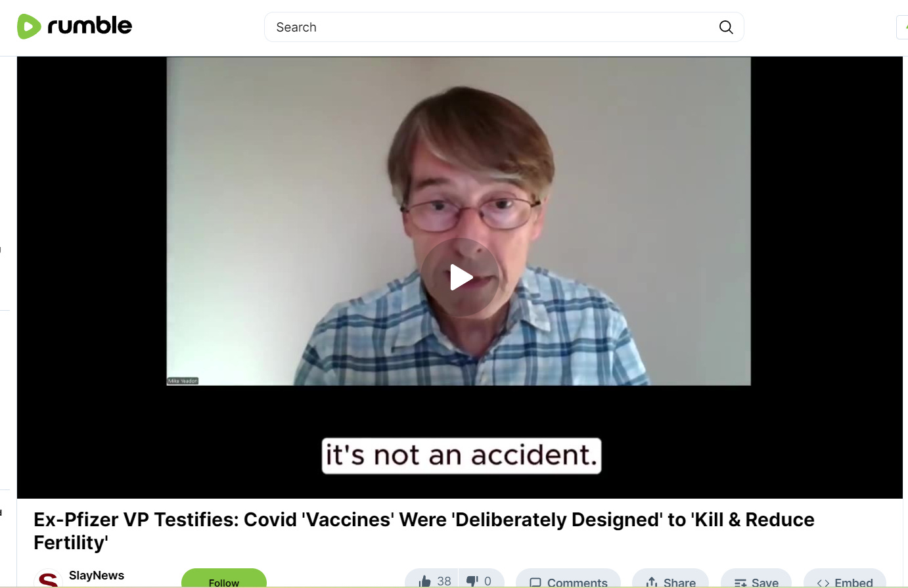Click the Mike Yeadon name tag in video
Screen dimensions: 908x588
point(183,381)
